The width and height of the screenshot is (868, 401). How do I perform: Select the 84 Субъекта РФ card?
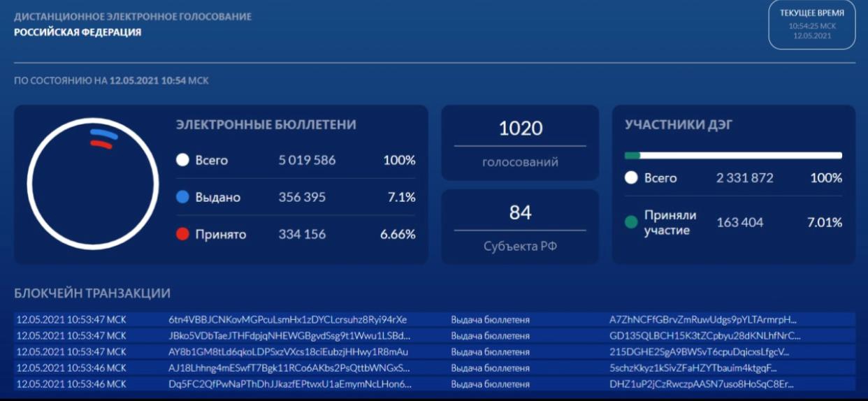520,226
